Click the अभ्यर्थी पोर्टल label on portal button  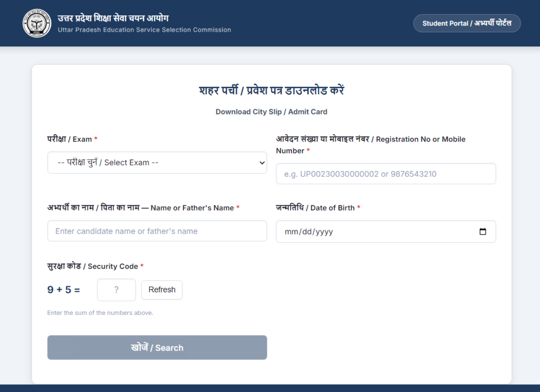point(494,23)
